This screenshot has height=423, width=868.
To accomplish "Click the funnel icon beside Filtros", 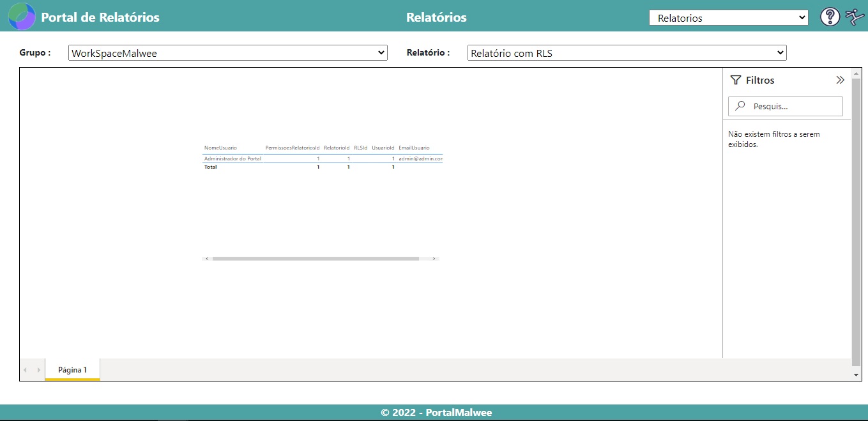I will click(736, 80).
